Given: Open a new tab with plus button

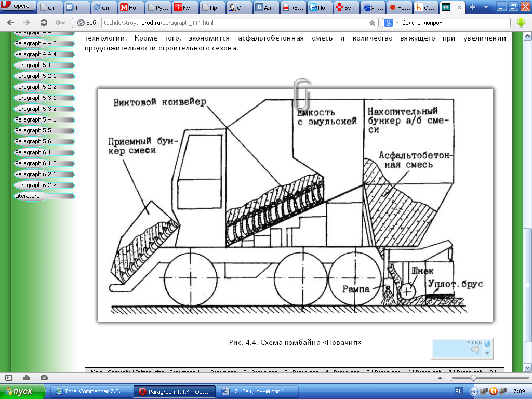Looking at the screenshot, I should coord(472,7).
